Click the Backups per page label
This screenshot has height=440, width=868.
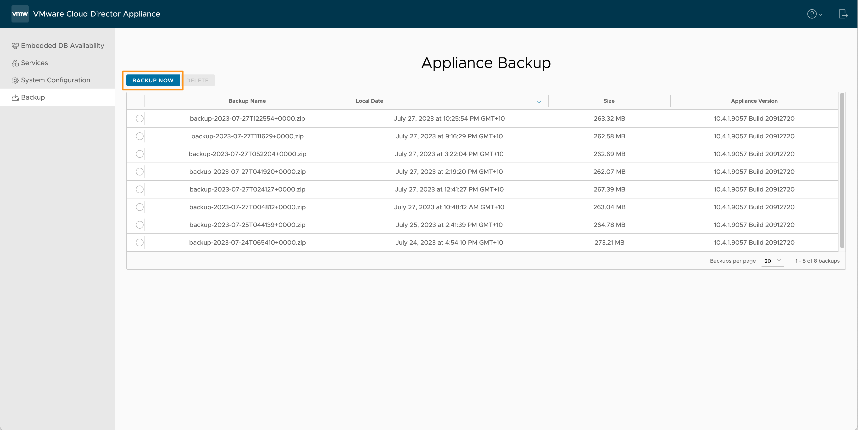[733, 261]
